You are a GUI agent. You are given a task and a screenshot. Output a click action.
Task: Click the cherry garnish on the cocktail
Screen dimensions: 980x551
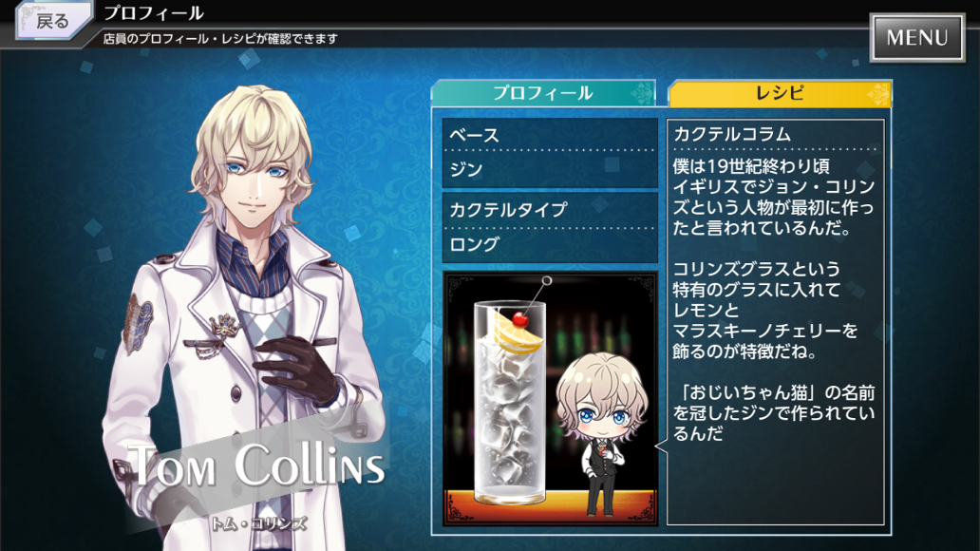[520, 321]
